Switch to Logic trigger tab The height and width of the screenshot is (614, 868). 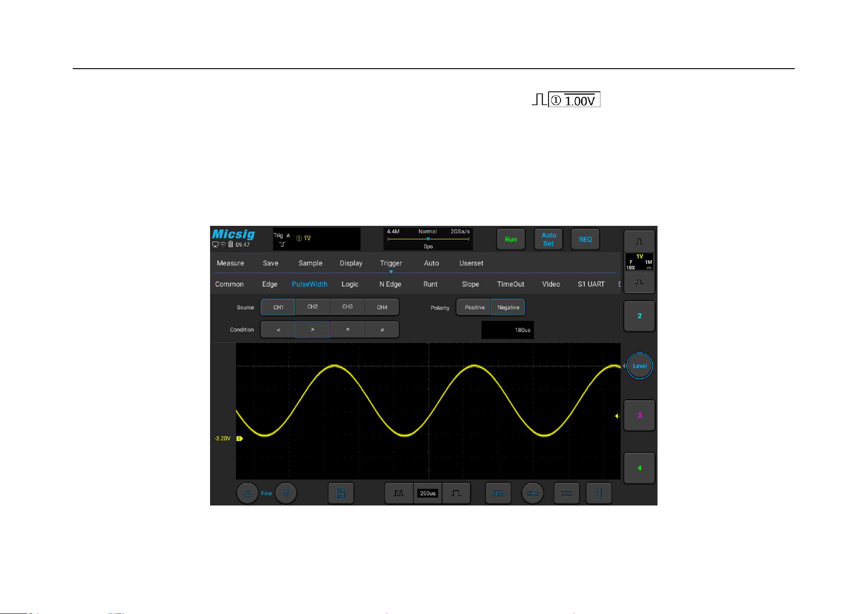350,284
